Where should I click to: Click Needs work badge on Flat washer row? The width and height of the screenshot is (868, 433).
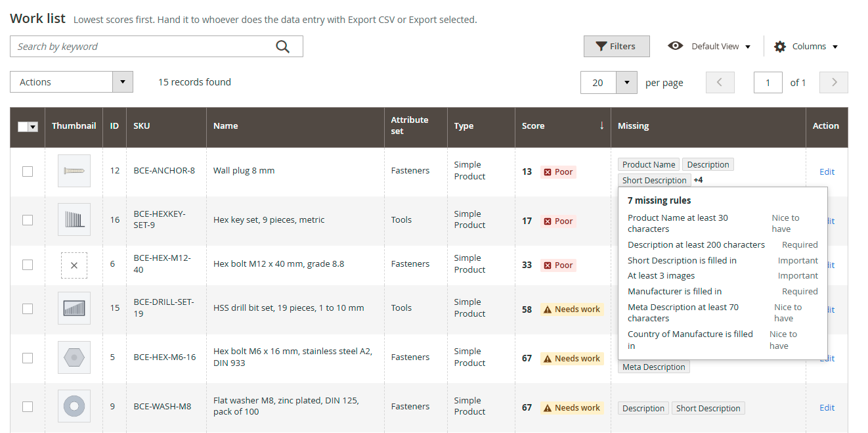(x=572, y=408)
